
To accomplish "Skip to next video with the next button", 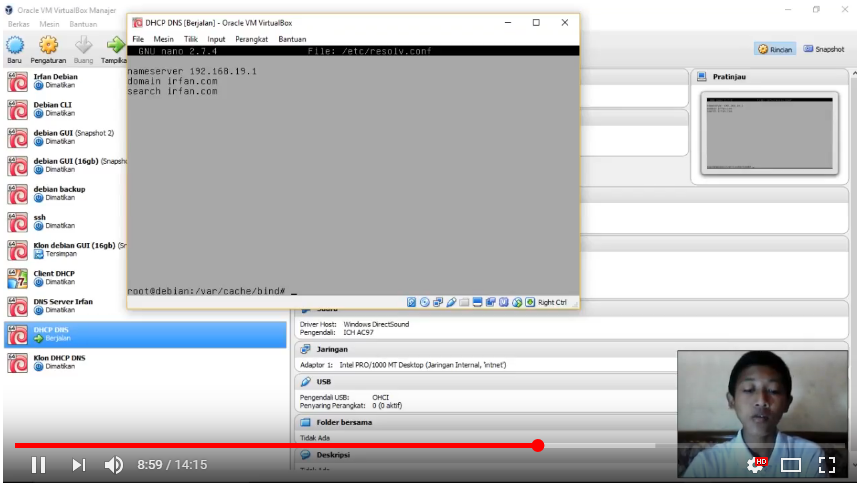I will [79, 465].
